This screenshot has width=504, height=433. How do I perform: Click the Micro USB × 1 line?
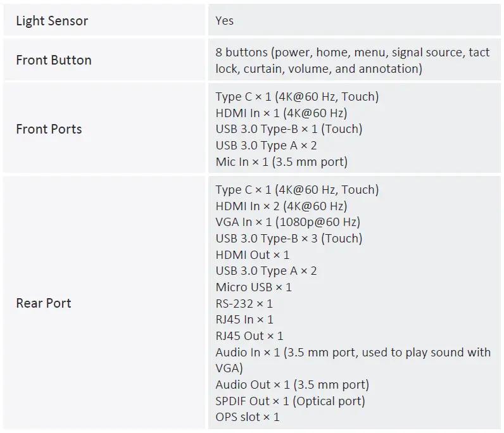pos(253,287)
